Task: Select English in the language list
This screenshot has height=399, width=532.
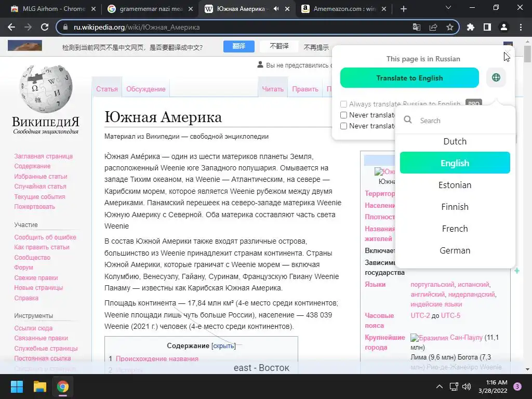Action: click(x=455, y=163)
